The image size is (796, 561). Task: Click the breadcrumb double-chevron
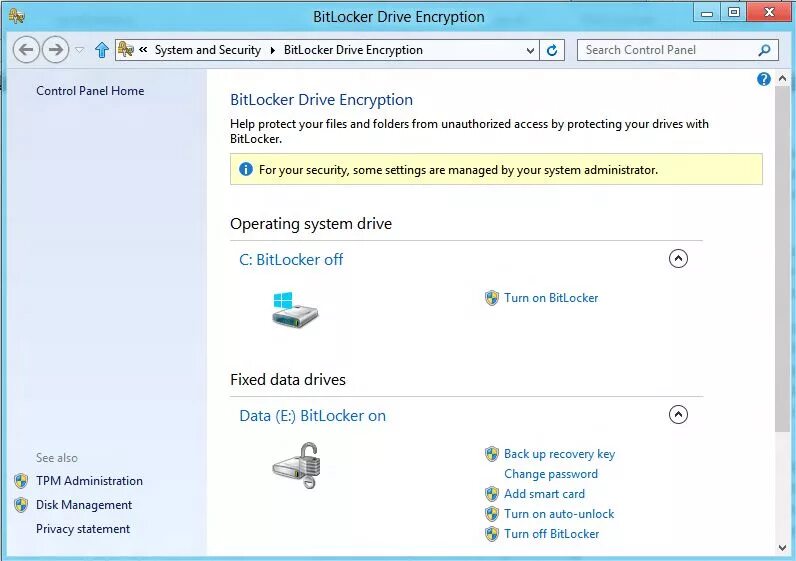coord(143,50)
